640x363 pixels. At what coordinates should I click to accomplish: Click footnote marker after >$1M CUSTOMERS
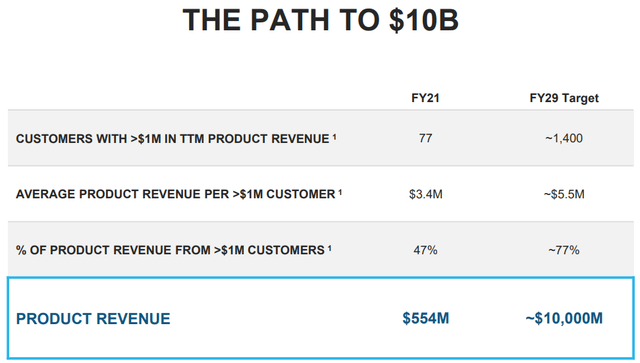(329, 248)
